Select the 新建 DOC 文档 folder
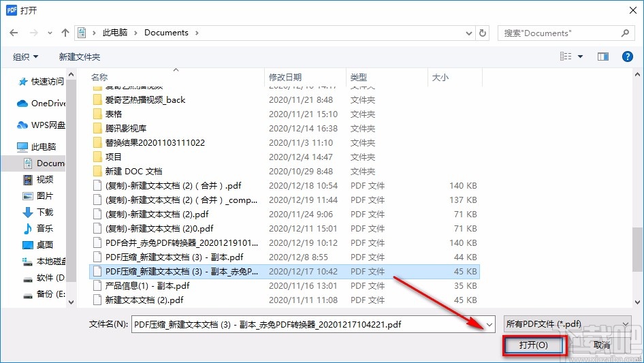 (x=133, y=172)
